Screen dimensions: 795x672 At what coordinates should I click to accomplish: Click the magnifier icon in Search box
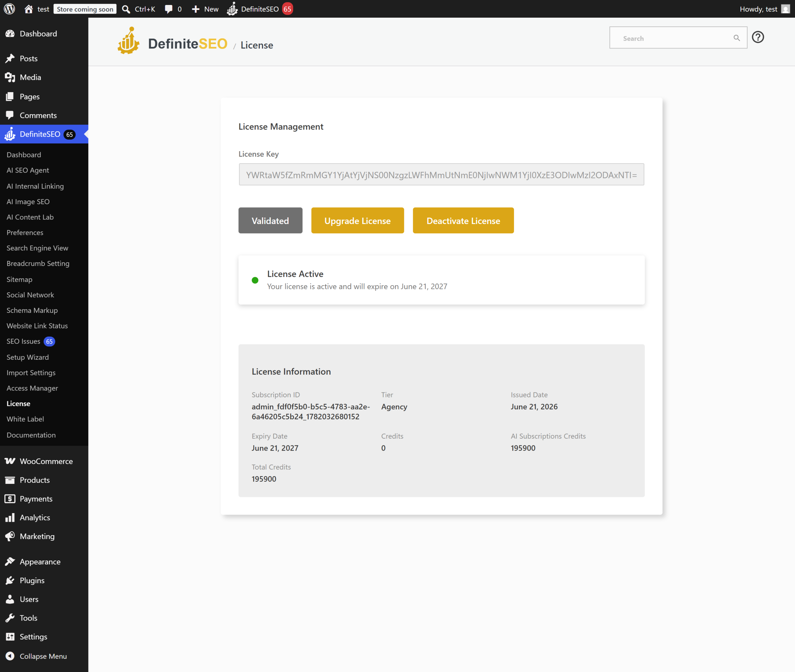[737, 38]
